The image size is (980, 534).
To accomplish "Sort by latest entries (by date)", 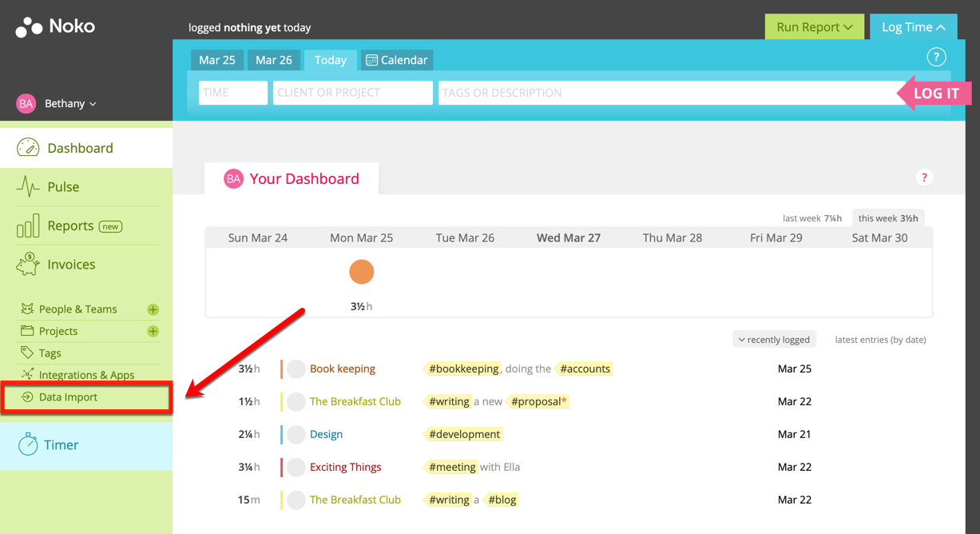I will point(880,340).
